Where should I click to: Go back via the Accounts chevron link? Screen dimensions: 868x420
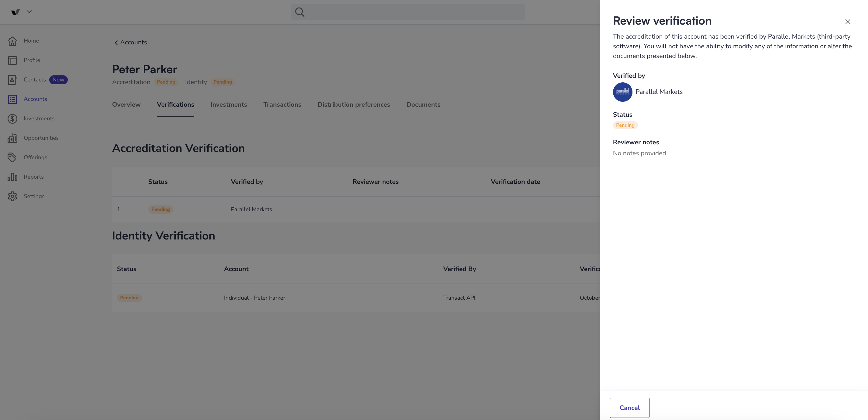pyautogui.click(x=130, y=43)
